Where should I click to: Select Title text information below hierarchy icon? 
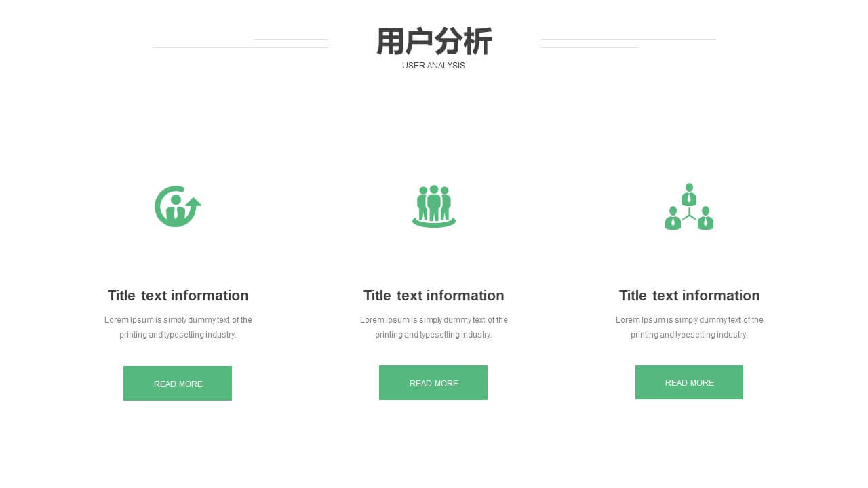pos(690,296)
